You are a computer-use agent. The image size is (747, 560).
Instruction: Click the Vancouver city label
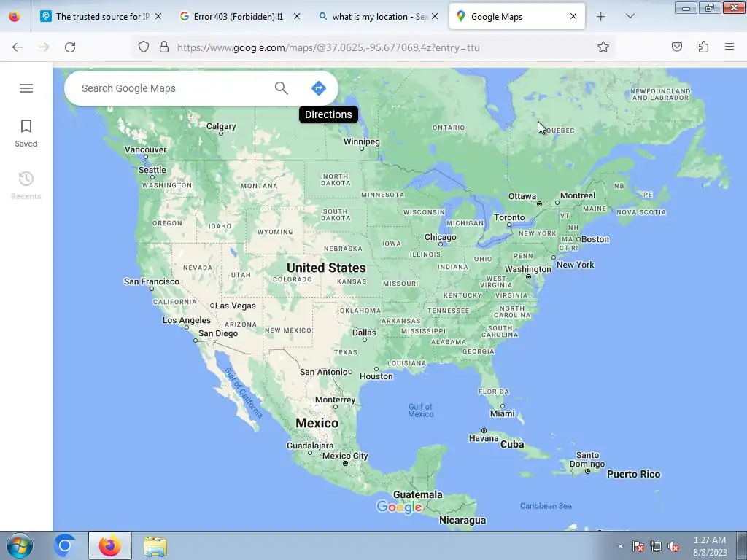(x=146, y=149)
